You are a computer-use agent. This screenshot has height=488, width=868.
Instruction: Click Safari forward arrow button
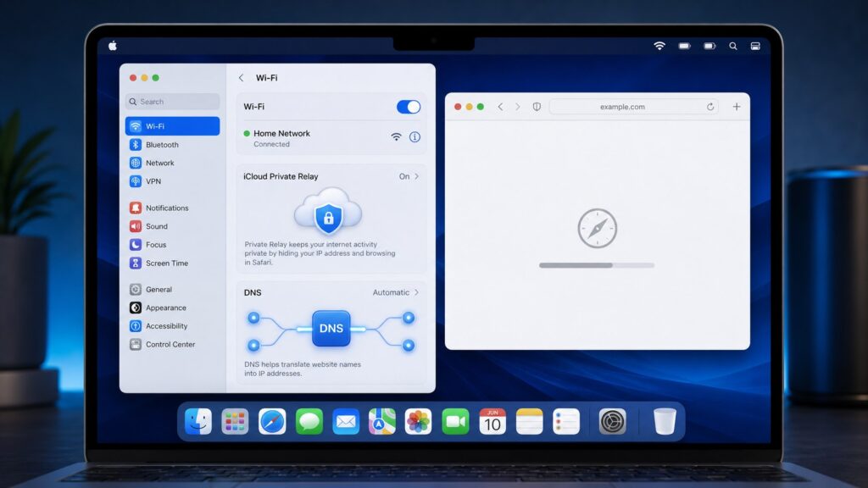click(518, 107)
